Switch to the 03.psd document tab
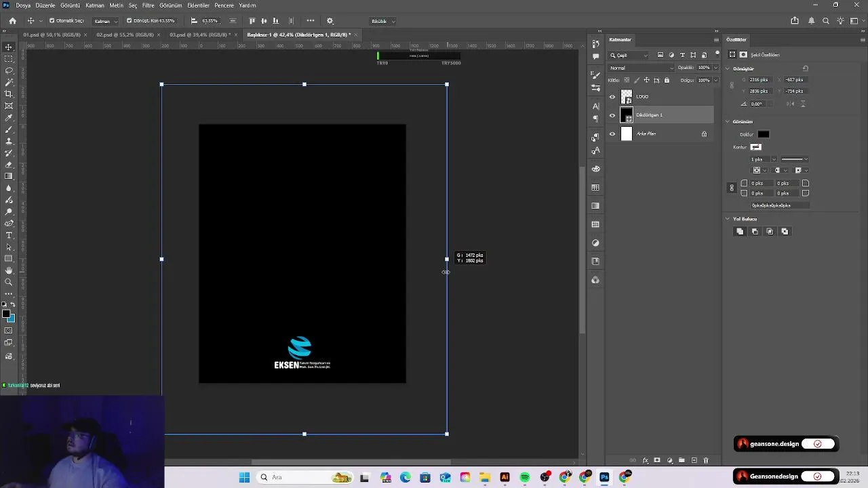Viewport: 868px width, 488px height. 199,35
